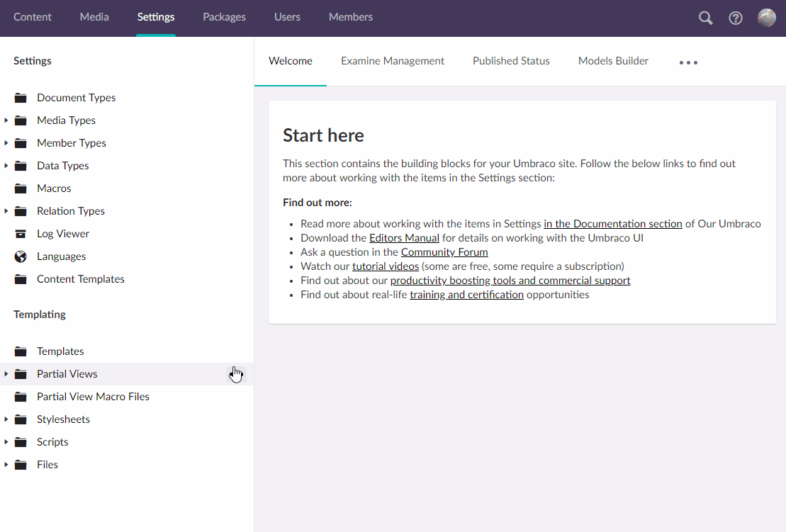Select the Welcome dashboard tab

291,61
